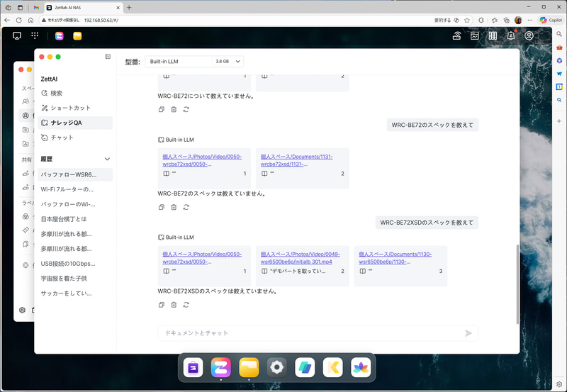Click the ZettAI shortcut in the NAS top bar
The image size is (567, 392).
coord(60,36)
